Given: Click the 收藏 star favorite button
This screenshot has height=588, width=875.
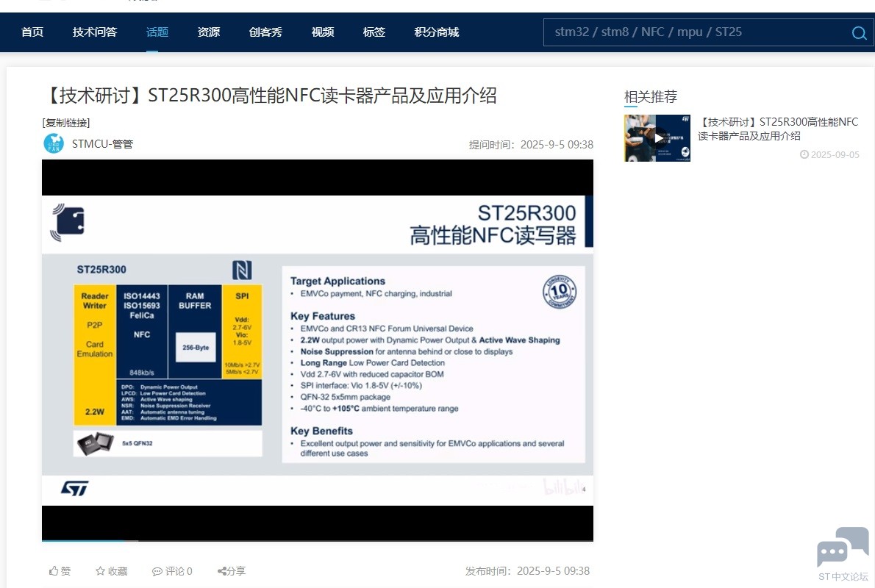Looking at the screenshot, I should coord(112,570).
